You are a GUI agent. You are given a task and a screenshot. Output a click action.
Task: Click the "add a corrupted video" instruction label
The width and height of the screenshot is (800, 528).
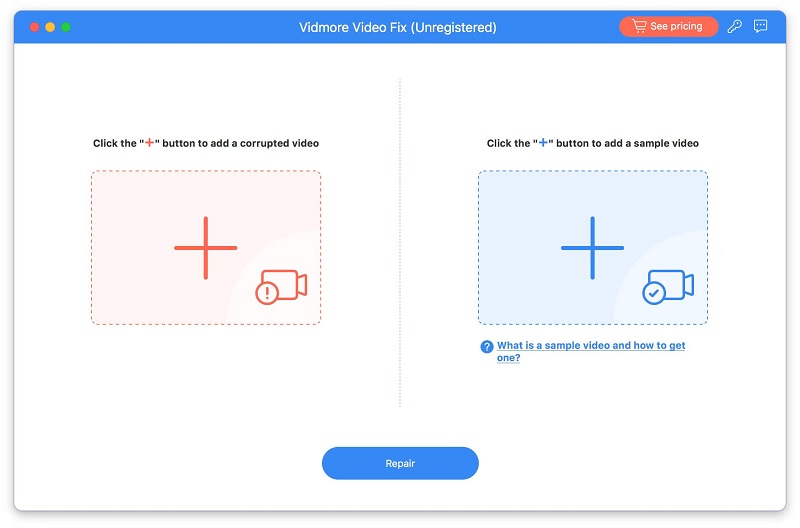click(x=206, y=143)
